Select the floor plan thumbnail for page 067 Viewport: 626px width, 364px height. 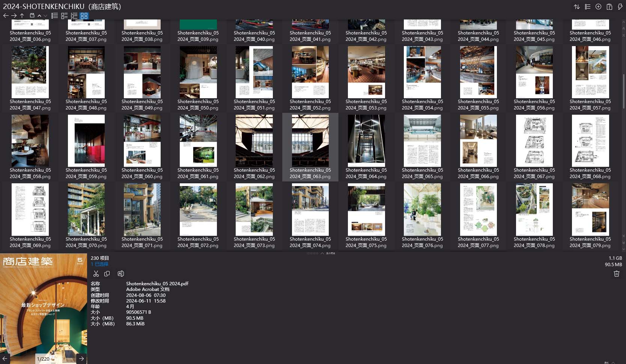(x=534, y=141)
